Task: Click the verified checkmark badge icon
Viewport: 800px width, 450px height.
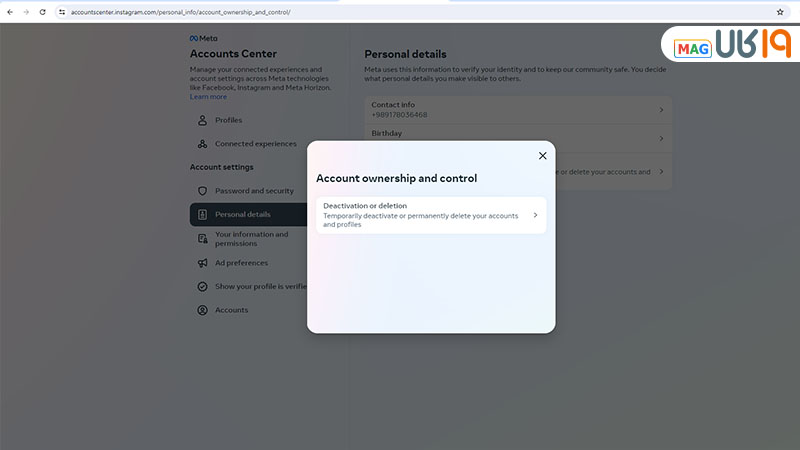Action: pyautogui.click(x=202, y=286)
